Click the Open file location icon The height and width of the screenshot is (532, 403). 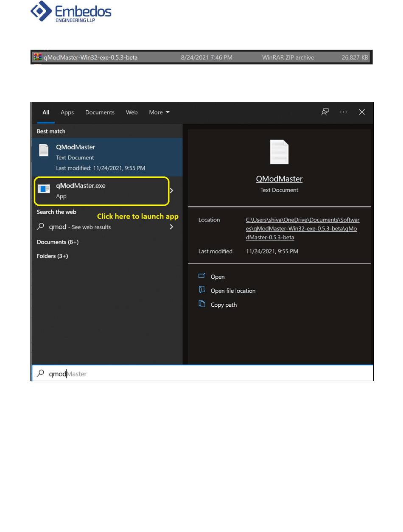202,290
